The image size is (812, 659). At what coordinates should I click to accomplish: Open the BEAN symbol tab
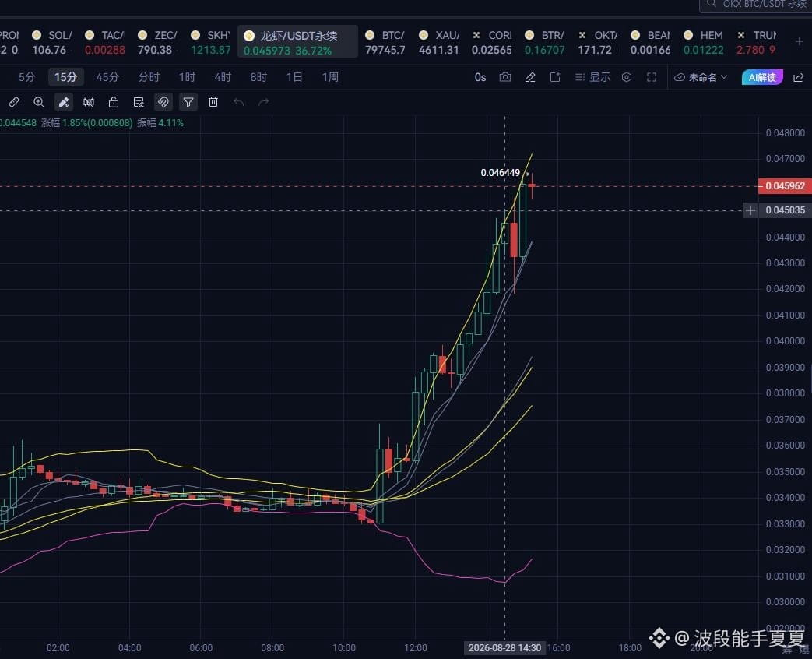coord(650,43)
